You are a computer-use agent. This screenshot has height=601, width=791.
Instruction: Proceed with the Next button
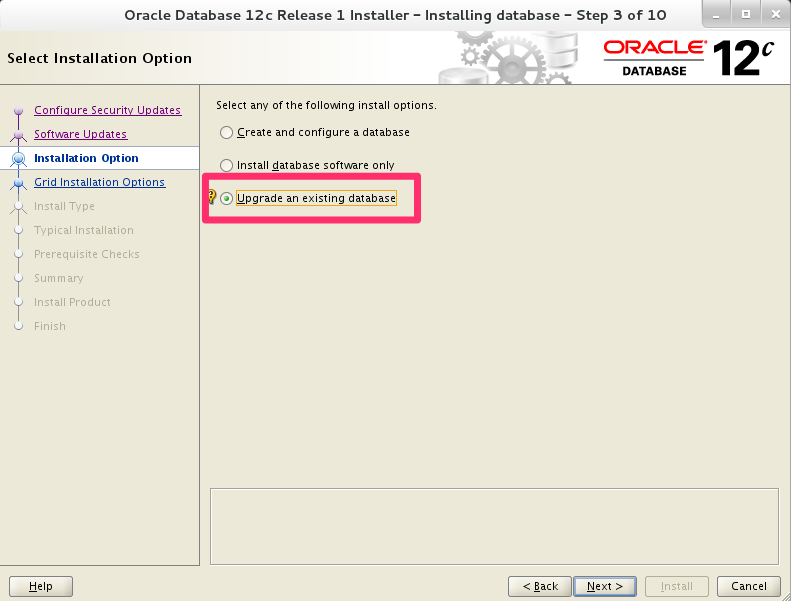[605, 586]
